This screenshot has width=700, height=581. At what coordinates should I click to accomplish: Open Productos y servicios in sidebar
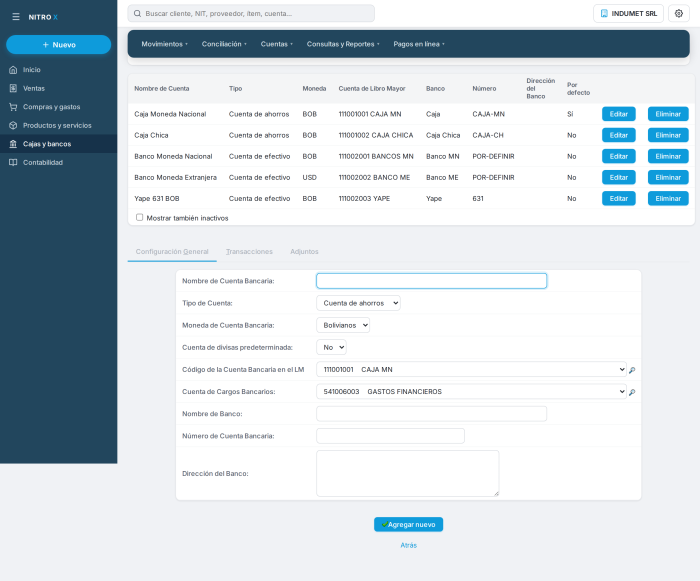[x=58, y=125]
